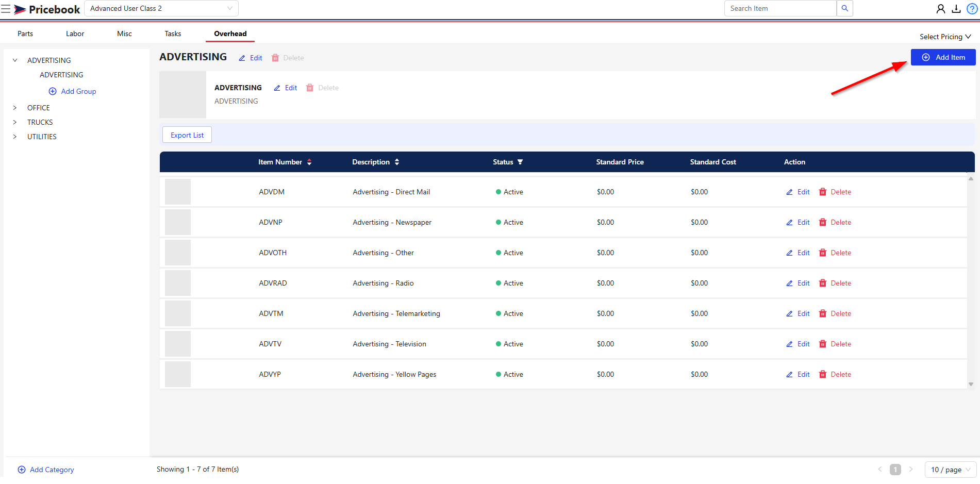Select page 1 in pagination

895,470
